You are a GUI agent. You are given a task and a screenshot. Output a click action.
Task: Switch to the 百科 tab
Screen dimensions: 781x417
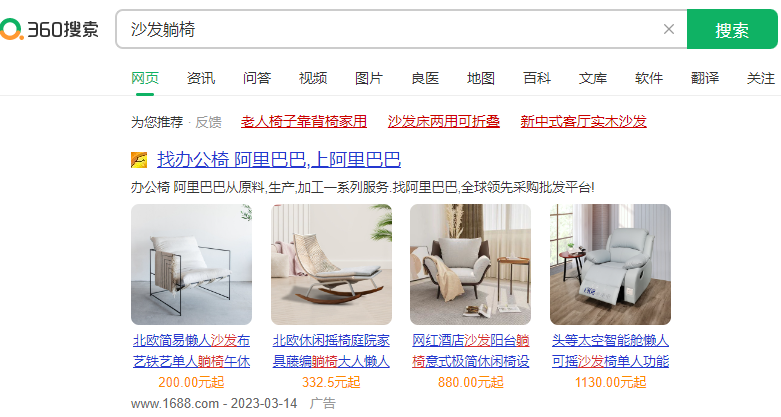(537, 78)
